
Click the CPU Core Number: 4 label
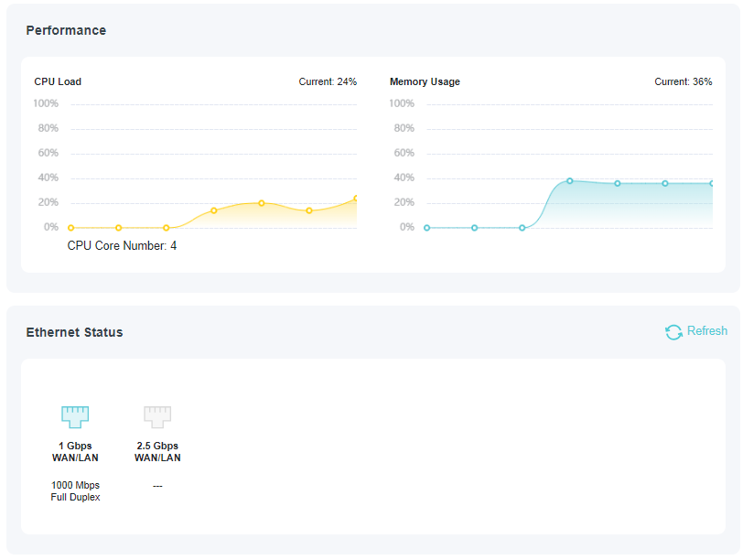click(122, 245)
